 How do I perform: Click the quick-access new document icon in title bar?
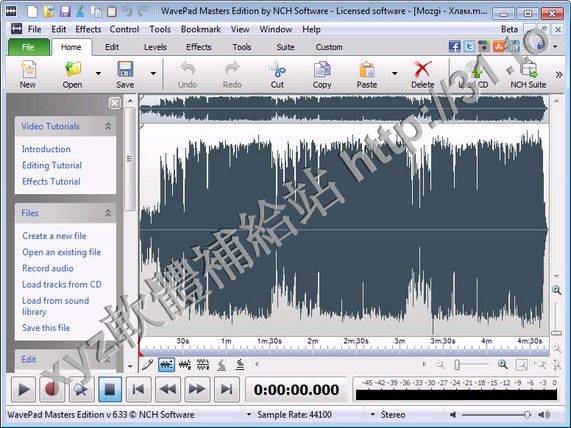[x=32, y=12]
